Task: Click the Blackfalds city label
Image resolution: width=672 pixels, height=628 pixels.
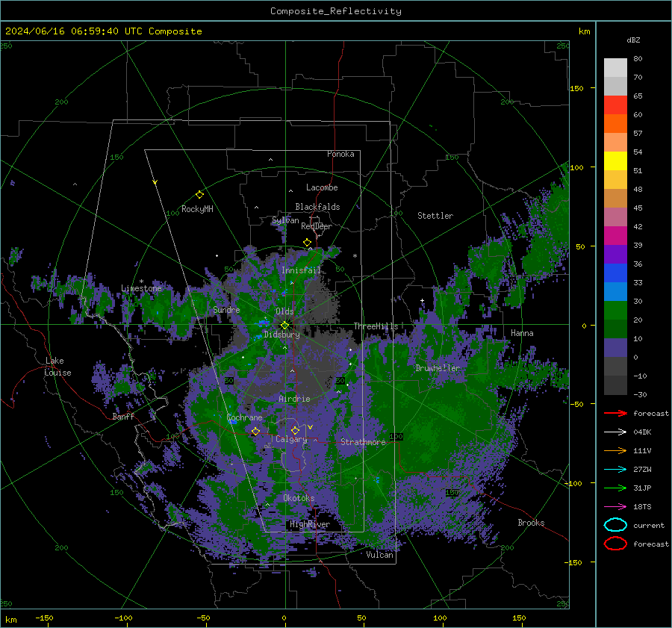Action: pos(317,207)
